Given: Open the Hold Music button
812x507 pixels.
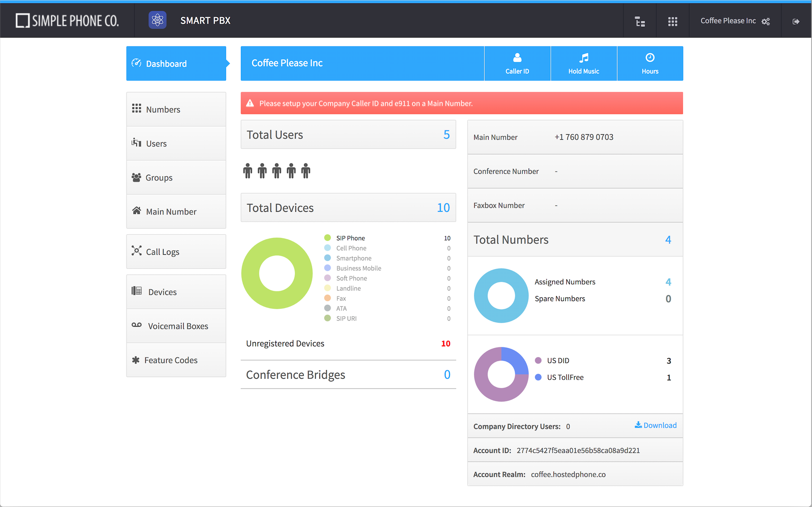Looking at the screenshot, I should (584, 63).
